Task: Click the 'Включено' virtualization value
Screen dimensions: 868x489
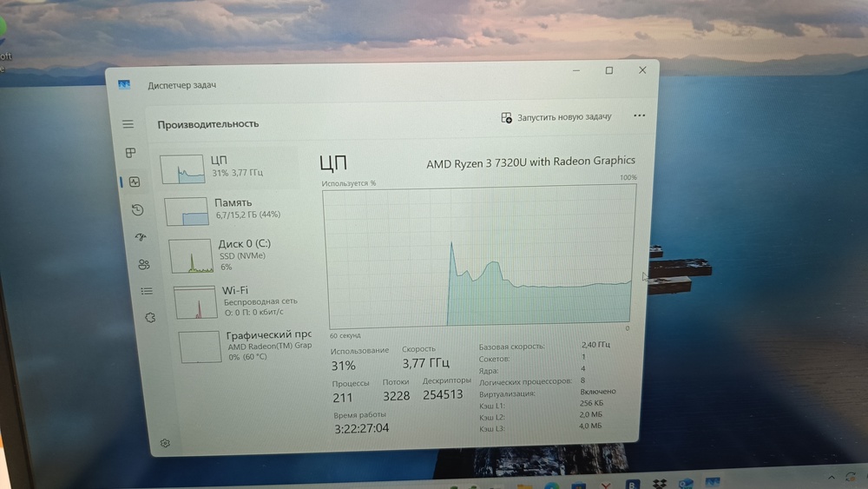Action: [x=598, y=392]
